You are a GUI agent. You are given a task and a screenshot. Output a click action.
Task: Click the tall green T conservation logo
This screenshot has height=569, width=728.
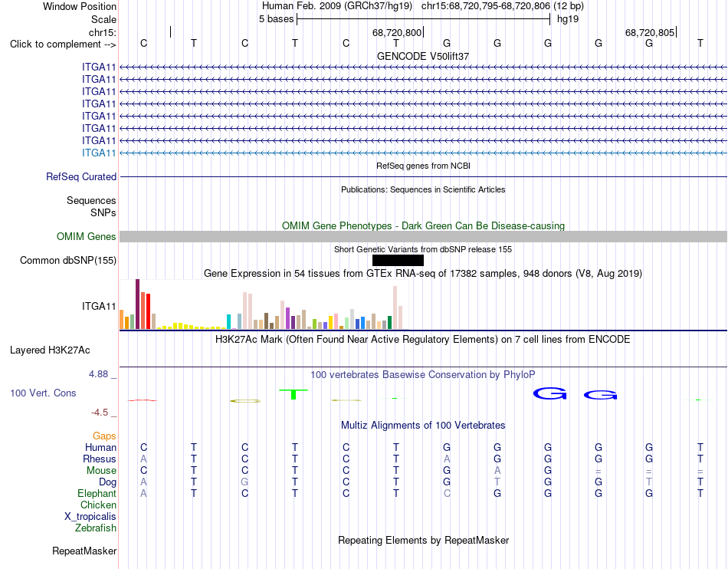pos(293,394)
